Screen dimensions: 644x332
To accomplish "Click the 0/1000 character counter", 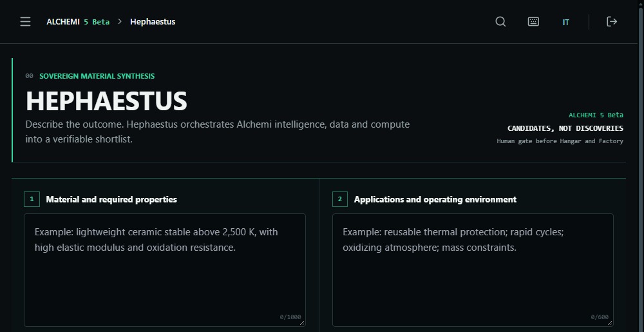I will click(x=290, y=317).
